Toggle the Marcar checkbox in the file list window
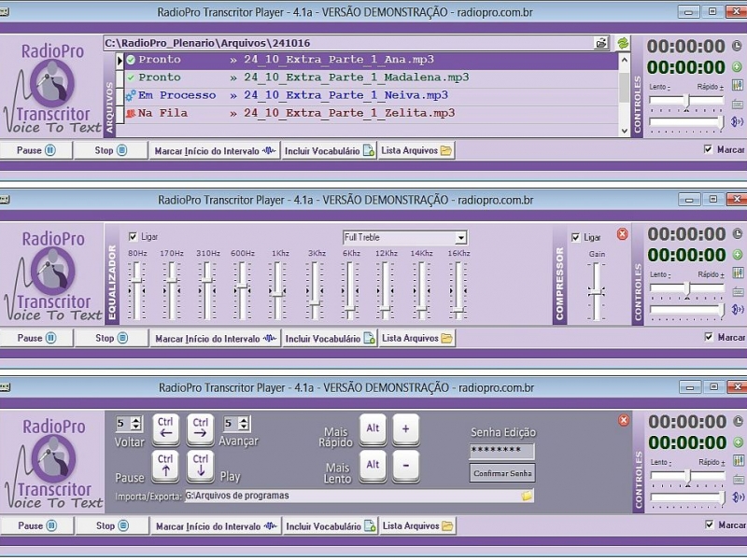 coord(708,149)
